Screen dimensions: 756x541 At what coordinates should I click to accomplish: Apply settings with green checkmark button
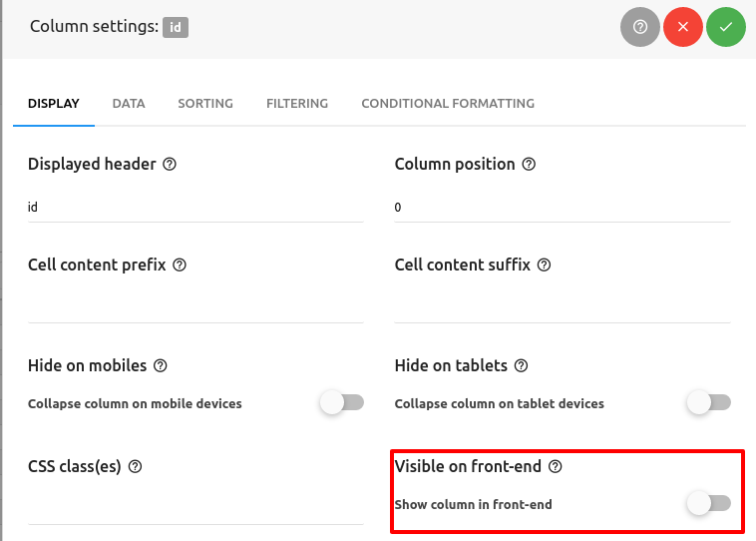[x=726, y=27]
